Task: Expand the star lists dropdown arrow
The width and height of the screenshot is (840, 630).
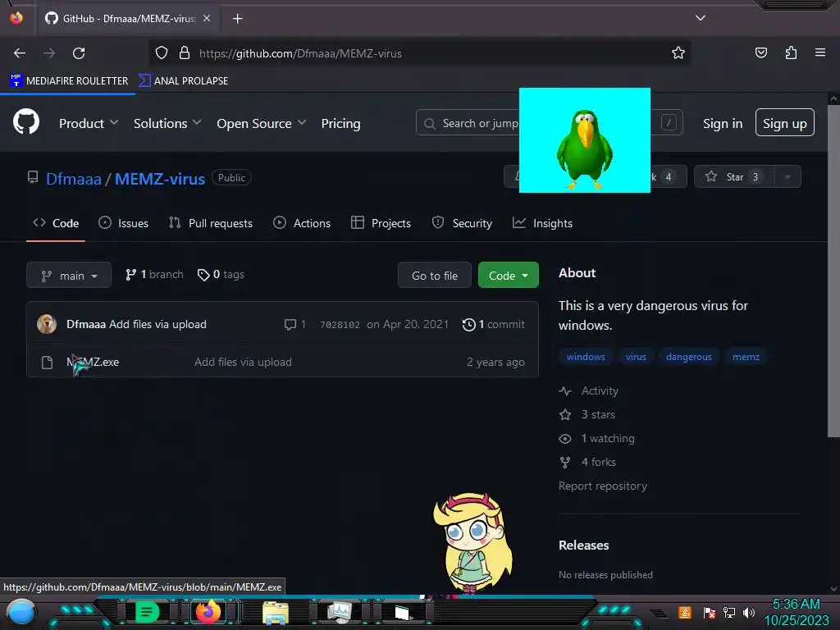Action: (x=787, y=177)
